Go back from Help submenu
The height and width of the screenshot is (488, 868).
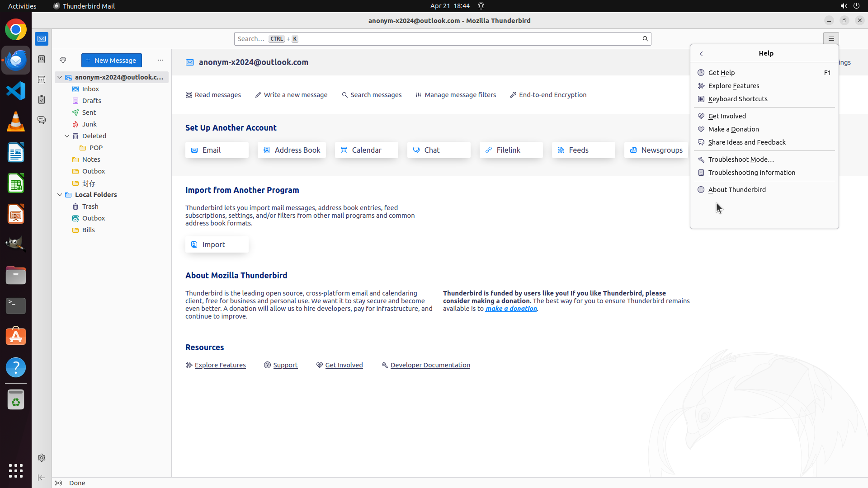pos(701,54)
